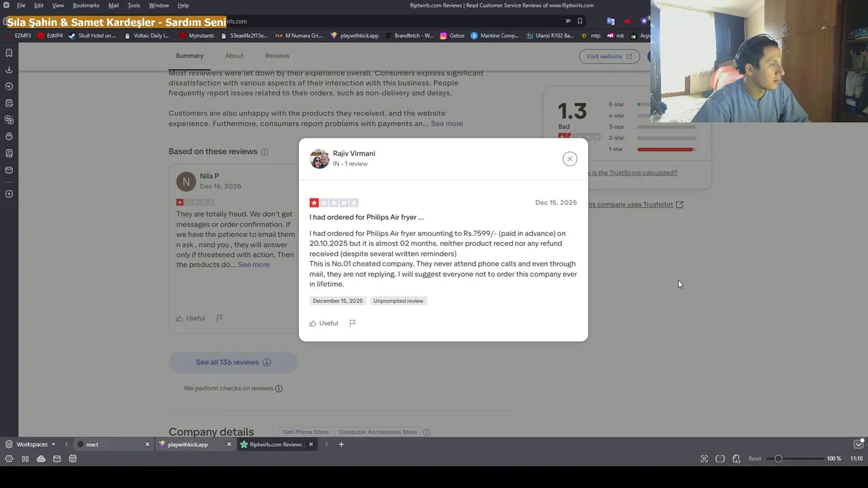This screenshot has width=868, height=488.
Task: Open the File menu
Action: point(21,5)
